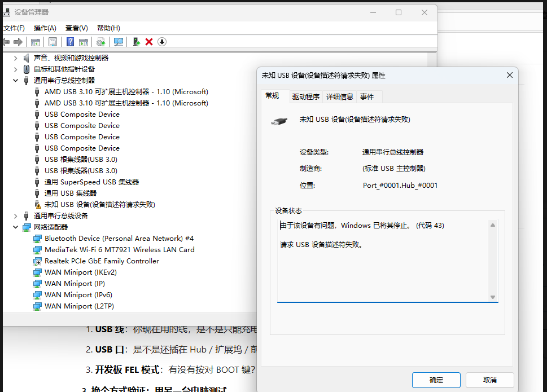Open the 文件(F) menu
This screenshot has width=547, height=392.
coord(14,28)
